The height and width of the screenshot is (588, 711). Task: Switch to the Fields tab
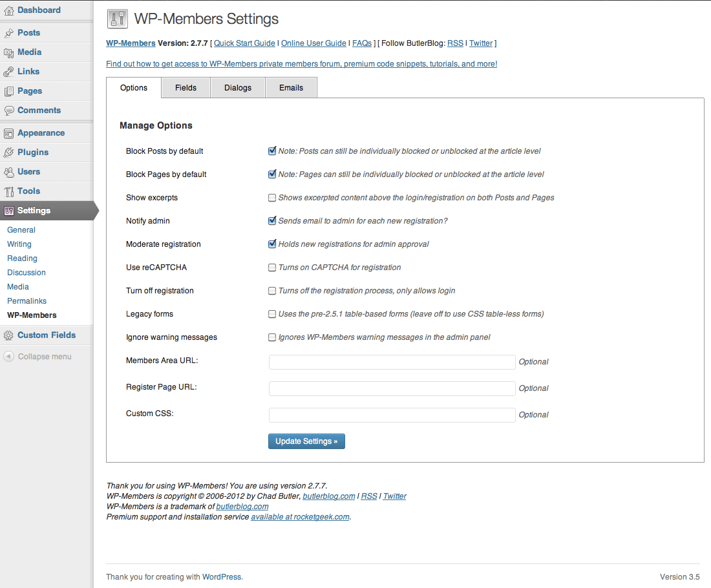click(x=186, y=88)
